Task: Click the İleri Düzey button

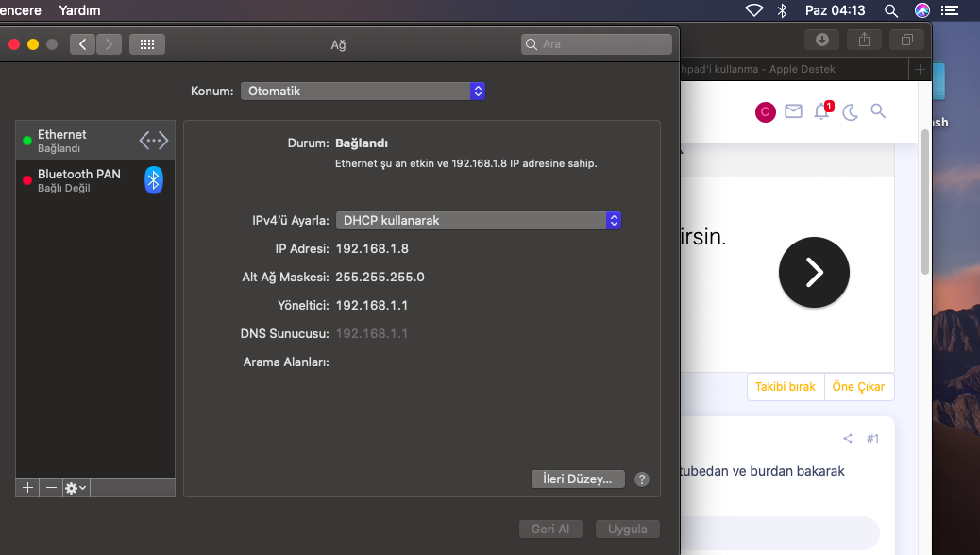Action: [x=577, y=479]
